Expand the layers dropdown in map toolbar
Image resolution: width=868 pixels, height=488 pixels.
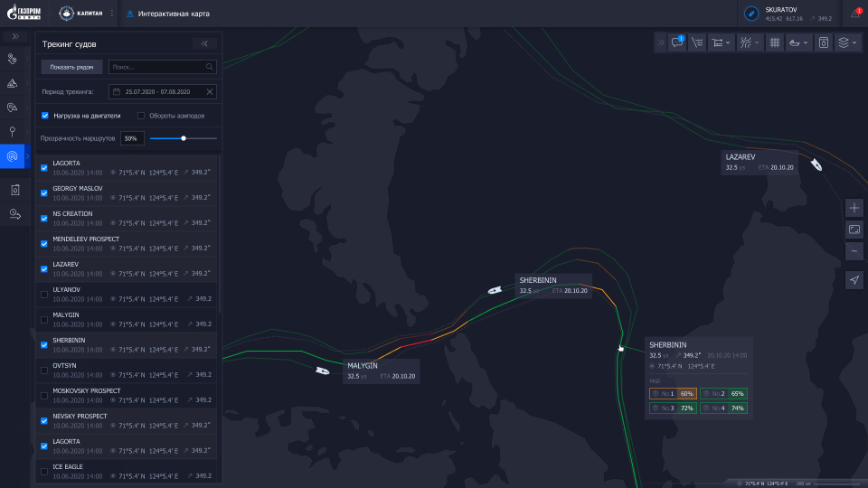pyautogui.click(x=846, y=42)
